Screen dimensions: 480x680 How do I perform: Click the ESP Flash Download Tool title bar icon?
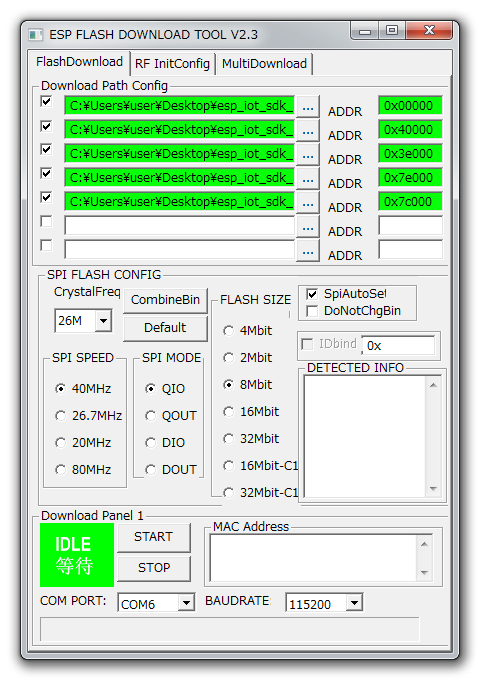[x=36, y=35]
